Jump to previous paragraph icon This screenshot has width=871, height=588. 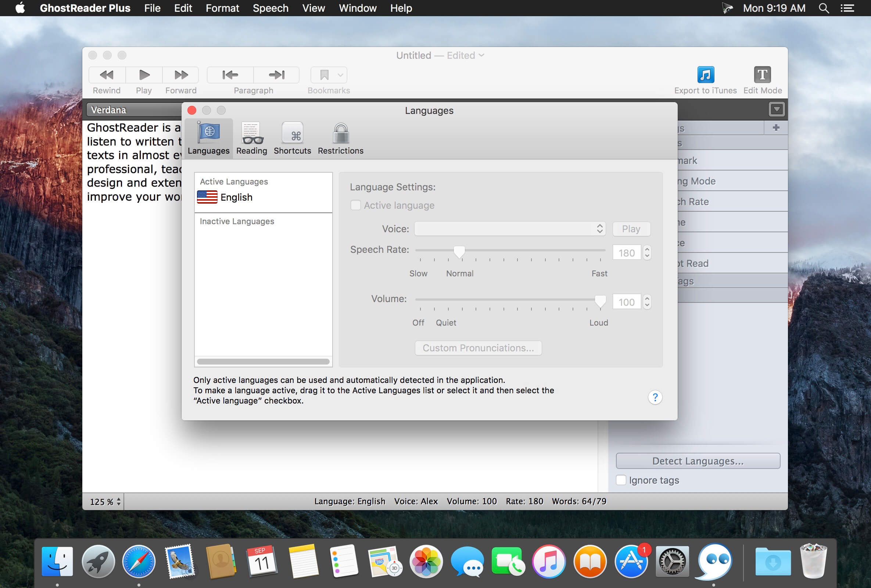tap(230, 75)
